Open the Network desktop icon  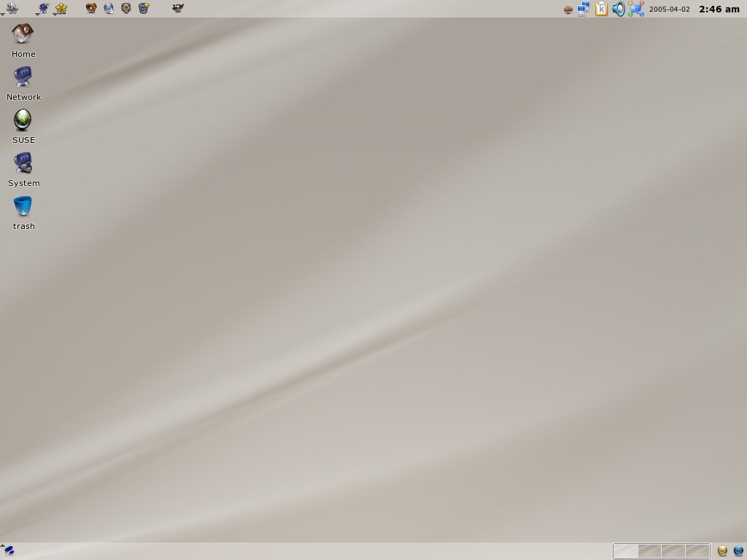23,84
